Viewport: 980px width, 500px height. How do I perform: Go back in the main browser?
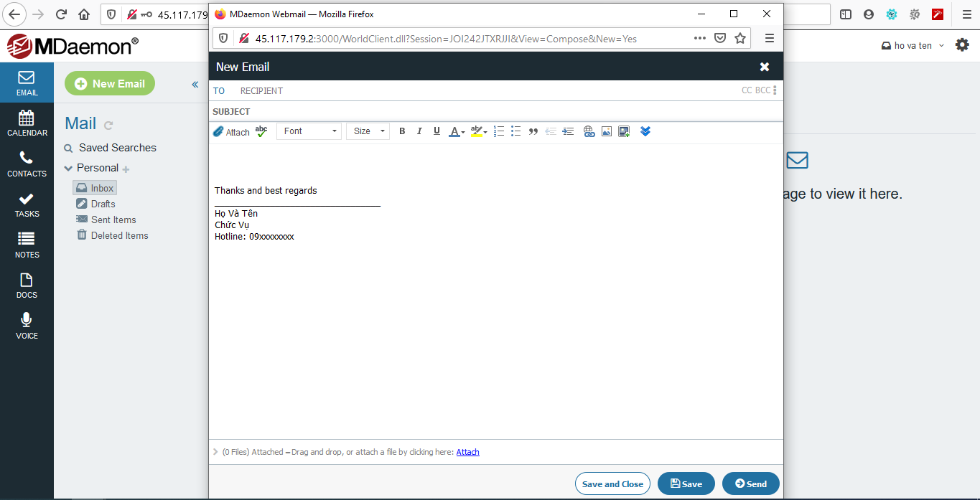(15, 14)
